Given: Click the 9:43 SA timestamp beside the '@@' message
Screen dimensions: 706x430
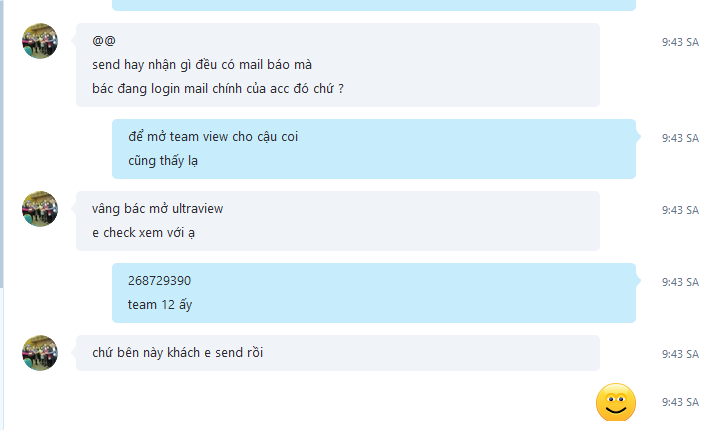Looking at the screenshot, I should [680, 42].
